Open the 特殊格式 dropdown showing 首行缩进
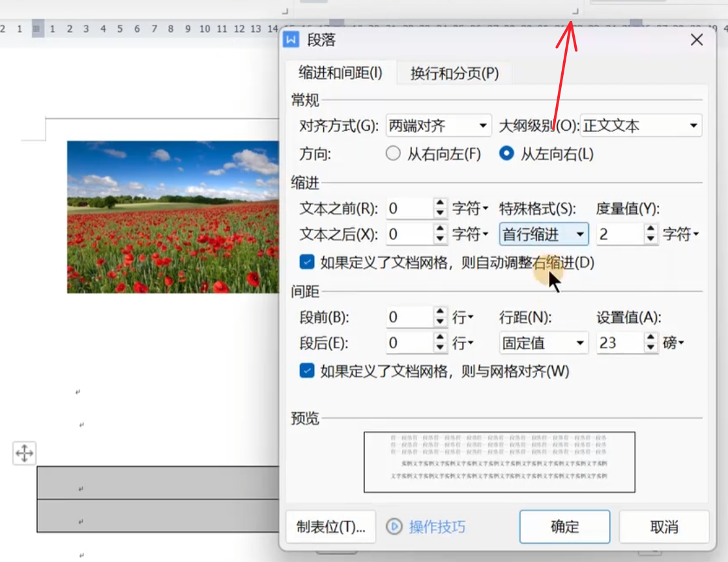This screenshot has height=562, width=728. click(544, 234)
